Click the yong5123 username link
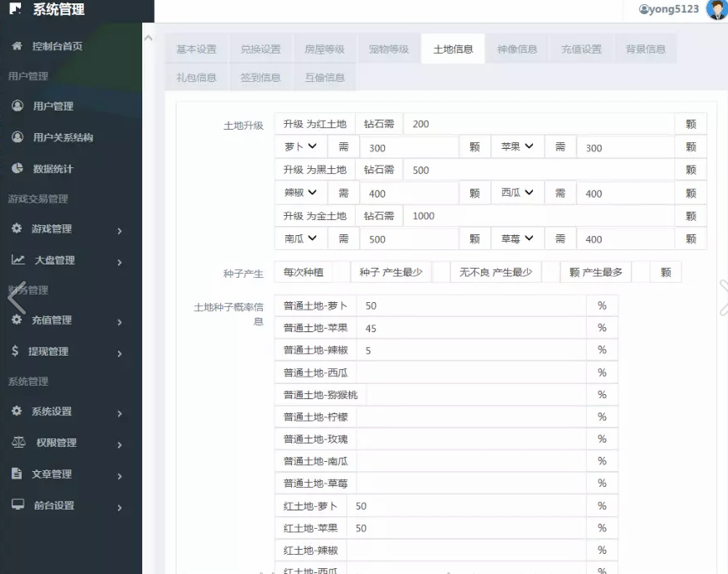This screenshot has height=574, width=728. click(x=669, y=10)
